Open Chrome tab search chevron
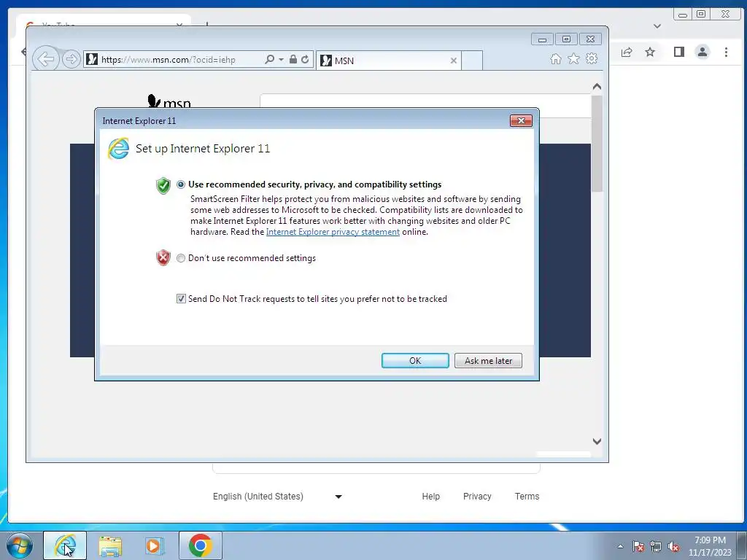 [x=657, y=26]
